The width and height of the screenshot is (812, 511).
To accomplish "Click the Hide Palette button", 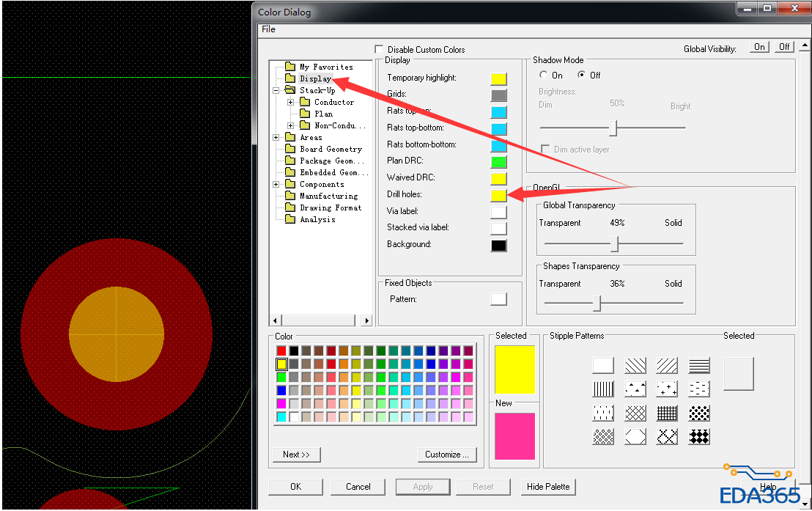I will tap(548, 486).
